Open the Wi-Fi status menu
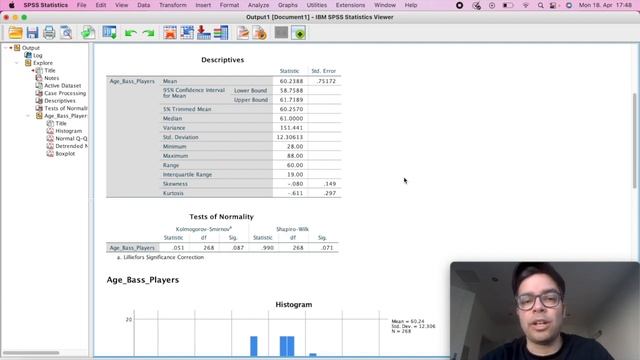640x360 pixels. pos(526,5)
